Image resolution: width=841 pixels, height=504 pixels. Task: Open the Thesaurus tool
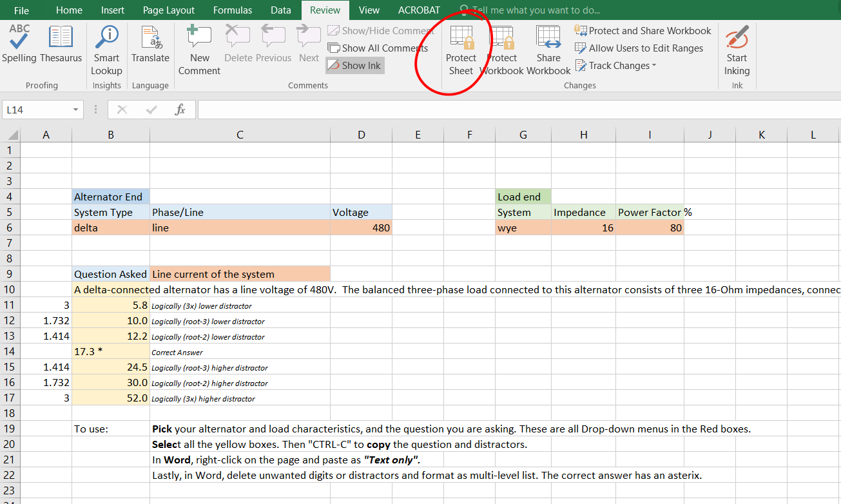pos(61,44)
